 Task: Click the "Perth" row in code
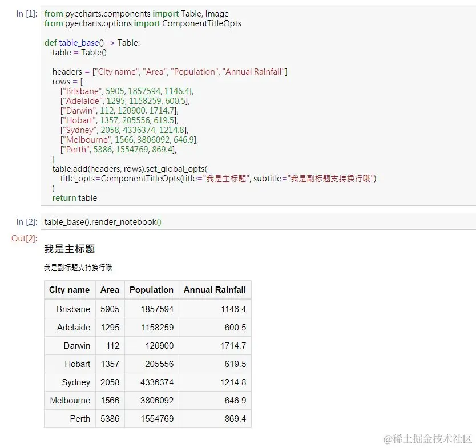pos(118,150)
